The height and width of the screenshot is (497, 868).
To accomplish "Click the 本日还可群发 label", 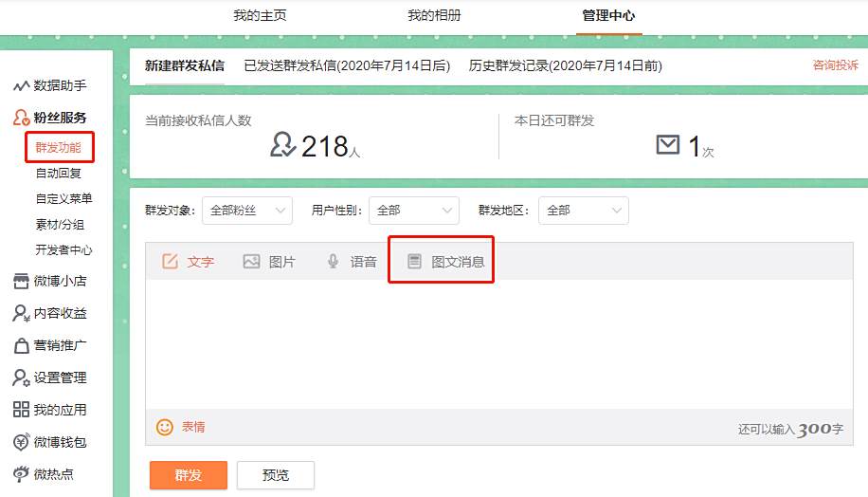I will [554, 120].
